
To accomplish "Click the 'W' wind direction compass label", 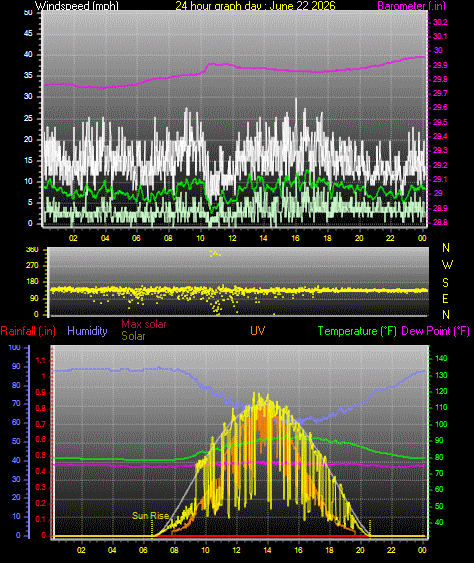I will (x=447, y=265).
